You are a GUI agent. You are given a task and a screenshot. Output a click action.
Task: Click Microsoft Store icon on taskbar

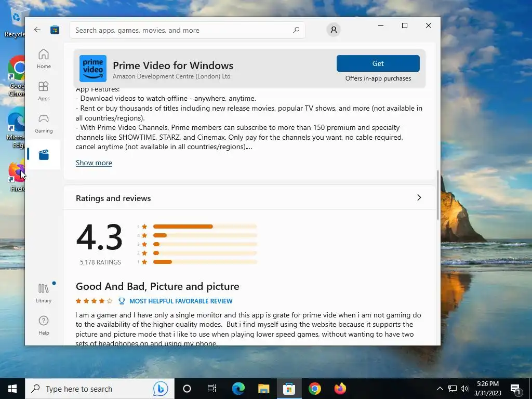click(289, 389)
